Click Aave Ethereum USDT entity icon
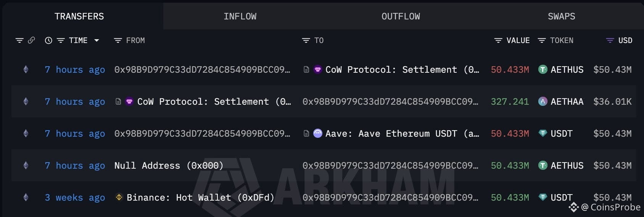The image size is (644, 217). tap(318, 134)
